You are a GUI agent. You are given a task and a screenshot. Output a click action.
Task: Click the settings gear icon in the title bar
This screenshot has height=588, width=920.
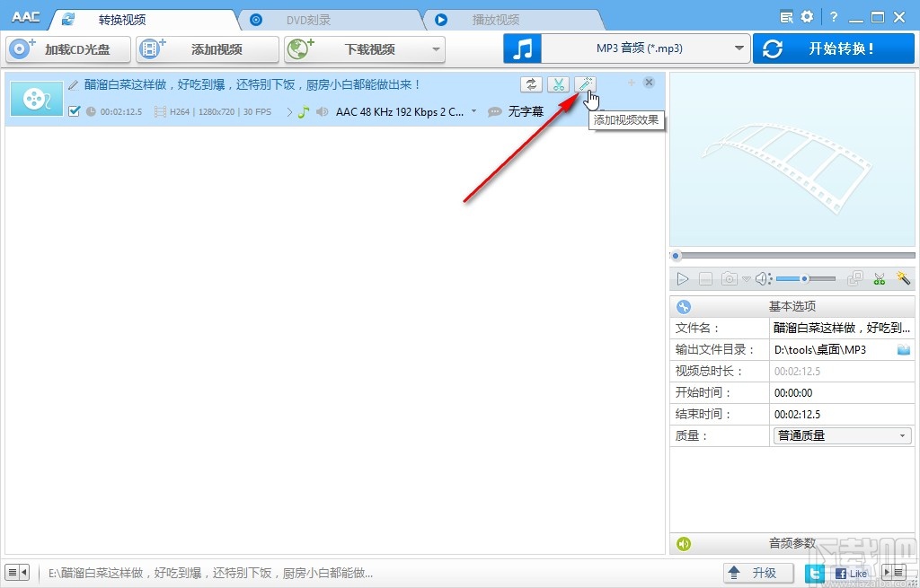(x=807, y=15)
